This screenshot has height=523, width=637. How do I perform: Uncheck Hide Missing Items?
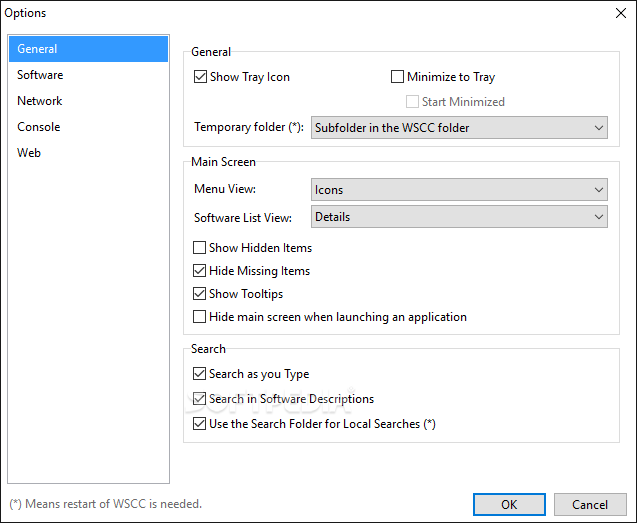pos(200,271)
